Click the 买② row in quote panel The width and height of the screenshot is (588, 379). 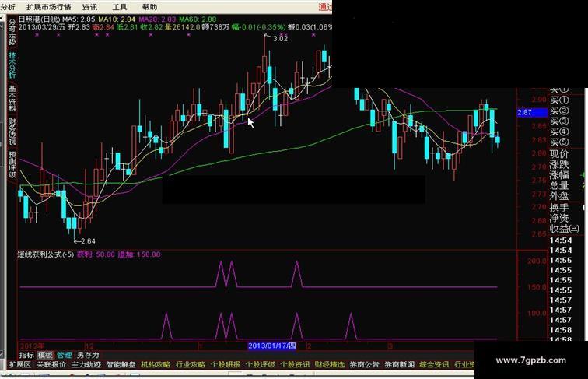[x=559, y=111]
